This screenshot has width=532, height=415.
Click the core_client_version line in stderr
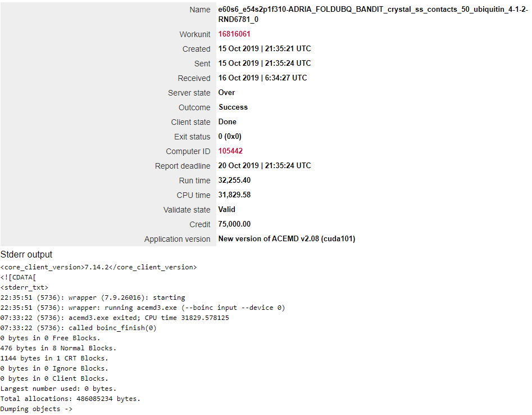(x=98, y=267)
